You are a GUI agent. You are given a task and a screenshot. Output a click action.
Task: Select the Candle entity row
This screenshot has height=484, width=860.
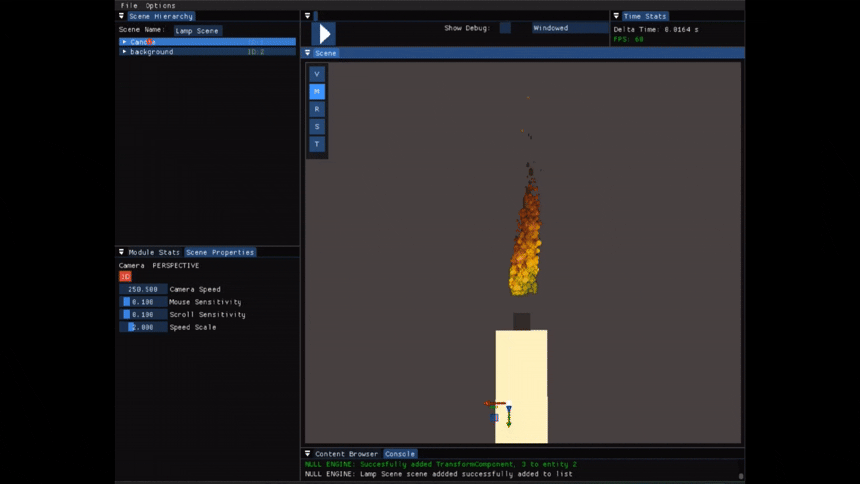[x=207, y=42]
